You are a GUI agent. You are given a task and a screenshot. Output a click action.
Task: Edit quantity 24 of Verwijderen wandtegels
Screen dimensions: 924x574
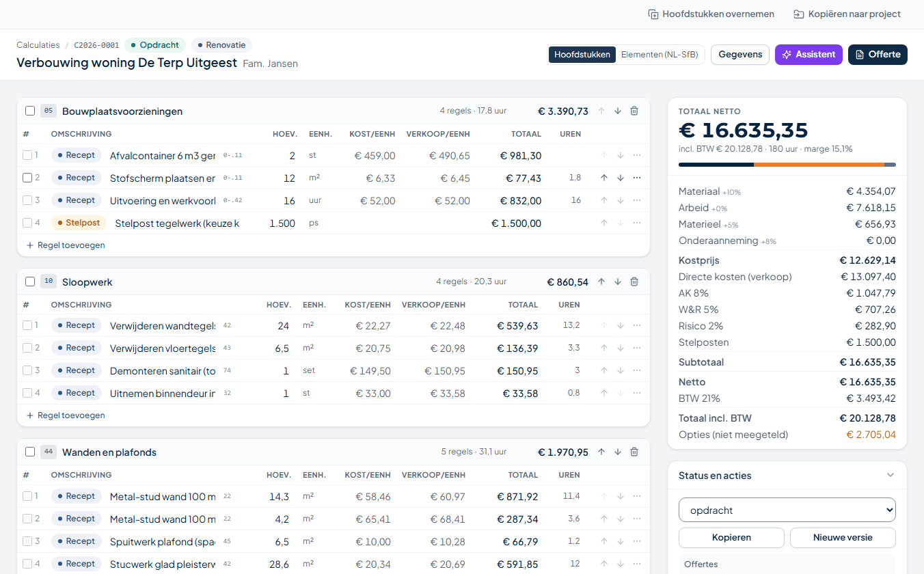(x=283, y=325)
